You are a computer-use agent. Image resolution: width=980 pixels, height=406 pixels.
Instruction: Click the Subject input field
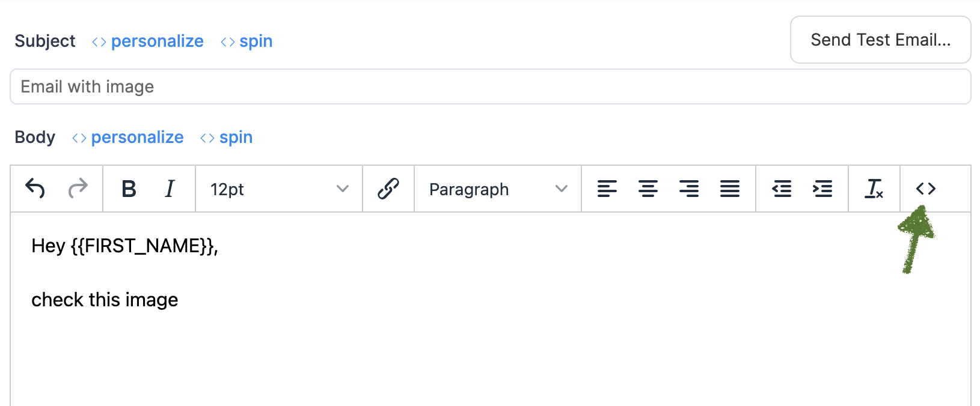[491, 86]
